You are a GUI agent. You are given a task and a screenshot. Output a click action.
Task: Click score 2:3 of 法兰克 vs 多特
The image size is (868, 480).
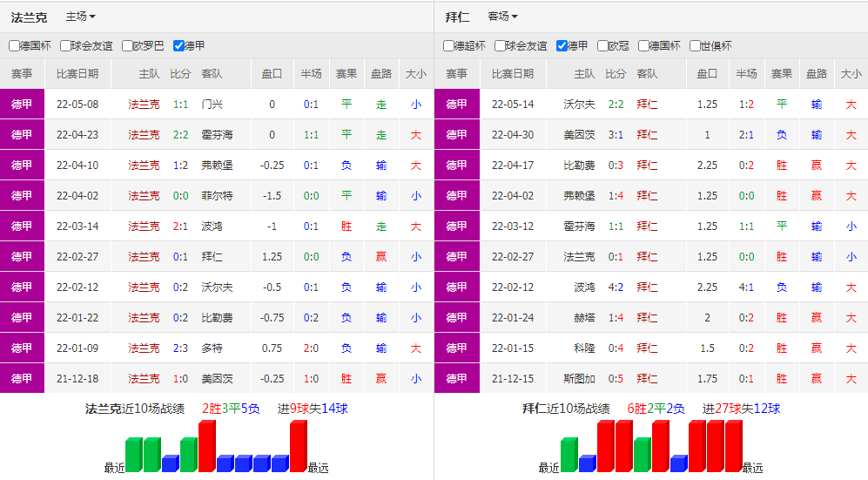pyautogui.click(x=180, y=348)
